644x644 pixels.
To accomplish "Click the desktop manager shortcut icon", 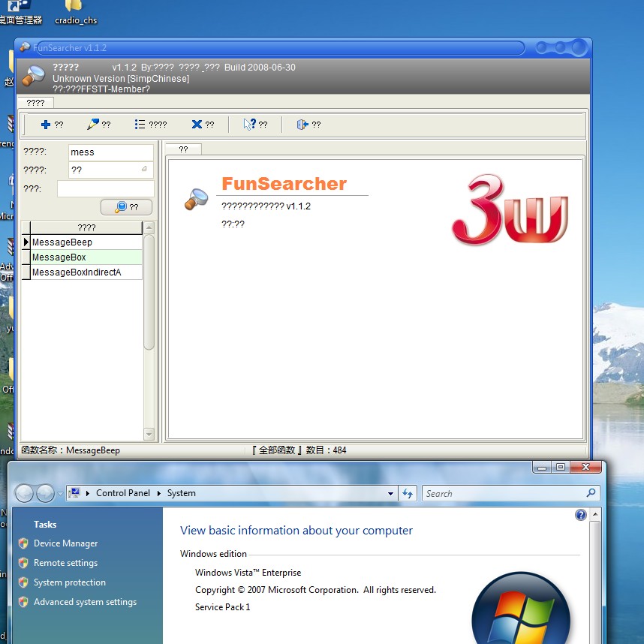I will [x=20, y=13].
